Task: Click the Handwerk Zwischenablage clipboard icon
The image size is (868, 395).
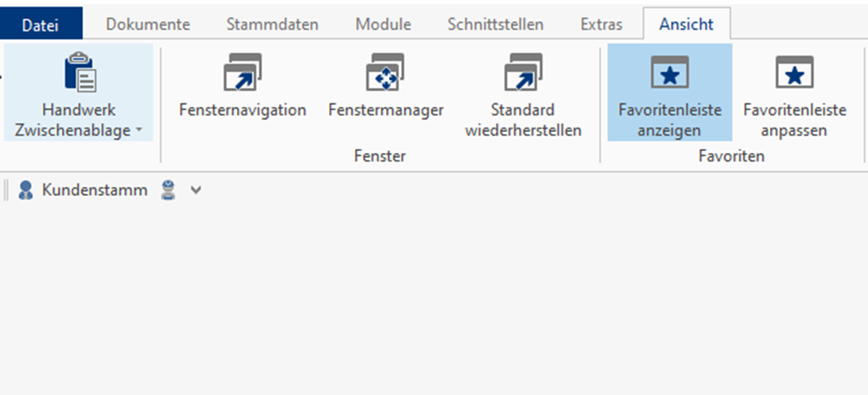Action: (x=79, y=72)
